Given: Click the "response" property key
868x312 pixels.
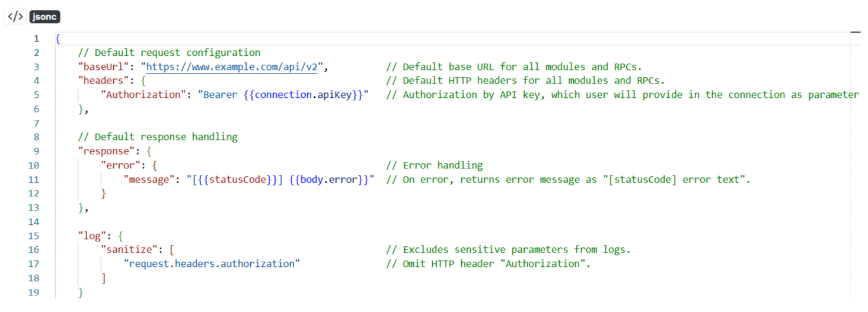Looking at the screenshot, I should tap(106, 151).
